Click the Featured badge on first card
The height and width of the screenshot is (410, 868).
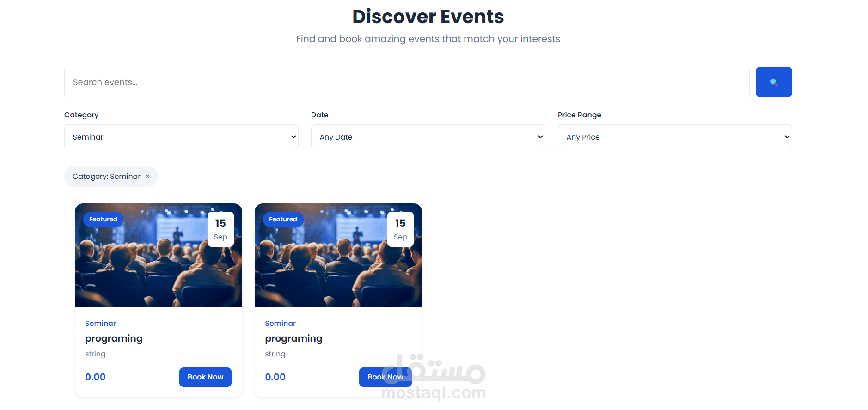click(103, 219)
